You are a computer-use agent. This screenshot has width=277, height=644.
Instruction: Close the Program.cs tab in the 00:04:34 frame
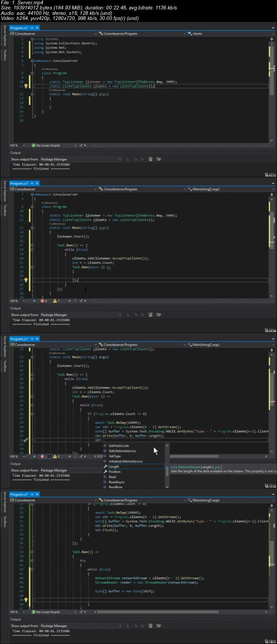pyautogui.click(x=37, y=28)
